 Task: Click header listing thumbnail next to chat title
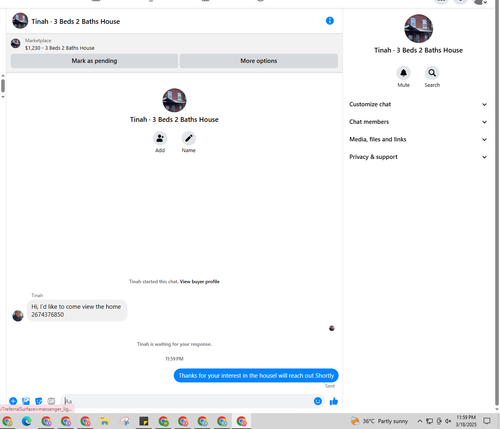coord(20,21)
